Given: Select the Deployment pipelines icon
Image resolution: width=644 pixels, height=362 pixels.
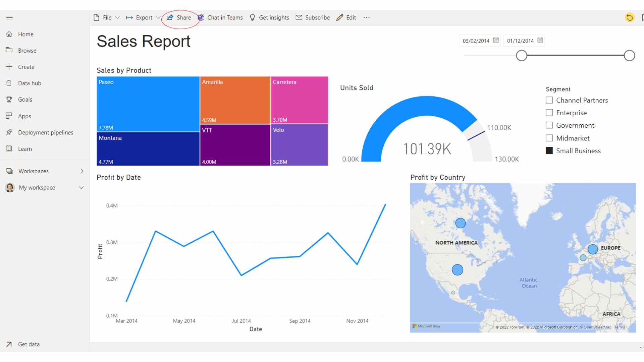Looking at the screenshot, I should click(x=9, y=132).
